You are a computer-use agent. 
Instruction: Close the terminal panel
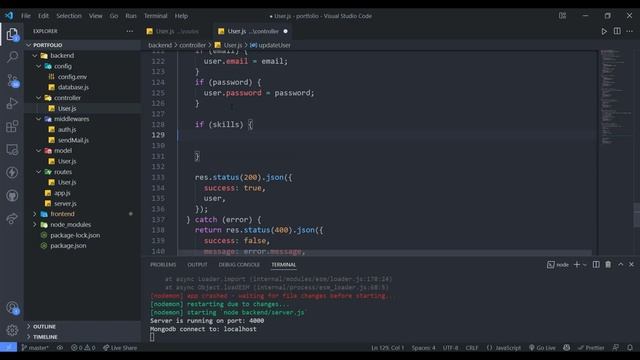tap(631, 264)
